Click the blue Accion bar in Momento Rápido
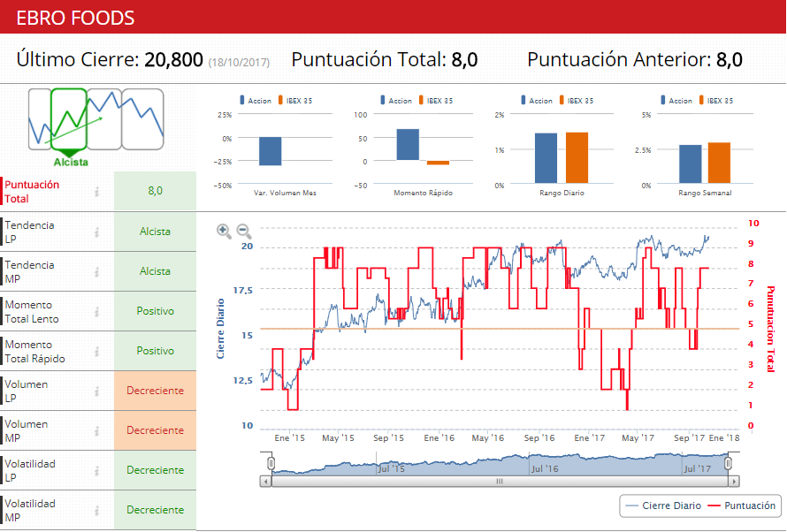This screenshot has height=532, width=787. (408, 145)
